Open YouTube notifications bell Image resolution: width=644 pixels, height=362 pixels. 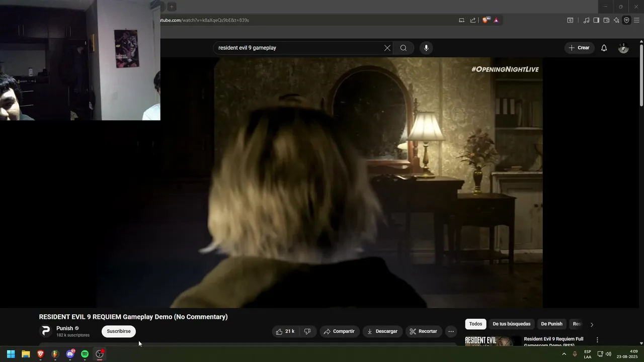[604, 48]
